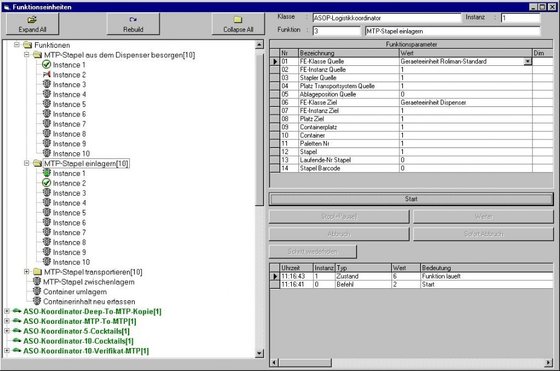Click green icon of ASO-Koordinator-5-Cocktails
The height and width of the screenshot is (371, 560).
(x=17, y=331)
